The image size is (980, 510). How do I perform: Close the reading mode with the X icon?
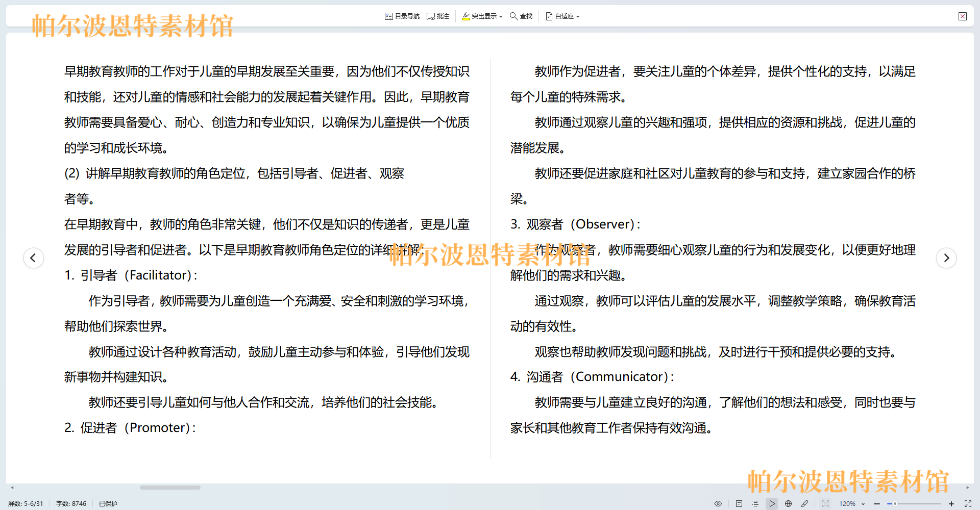[963, 16]
